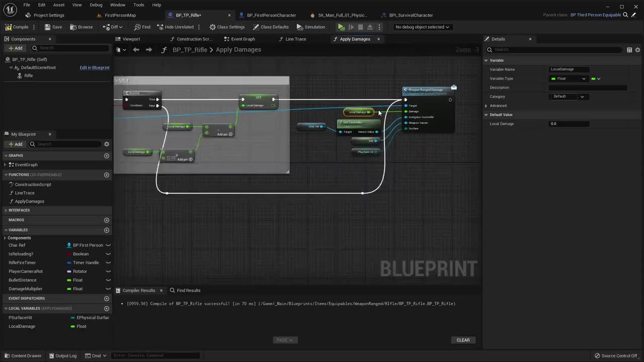Click the Eject button in play controls

click(370, 27)
